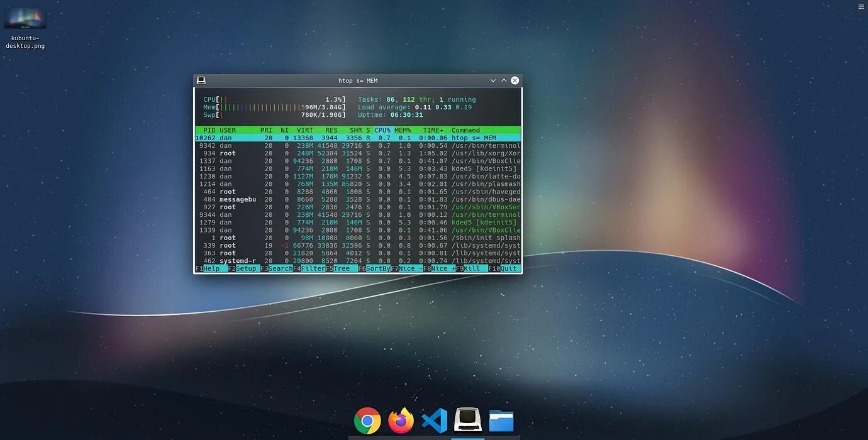
Task: Click the Tasks count text
Action: point(417,99)
